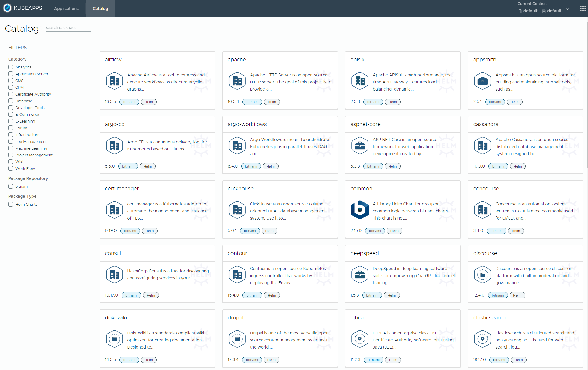Image resolution: width=588 pixels, height=370 pixels.
Task: Open the elasticsearch package card
Action: [x=489, y=318]
